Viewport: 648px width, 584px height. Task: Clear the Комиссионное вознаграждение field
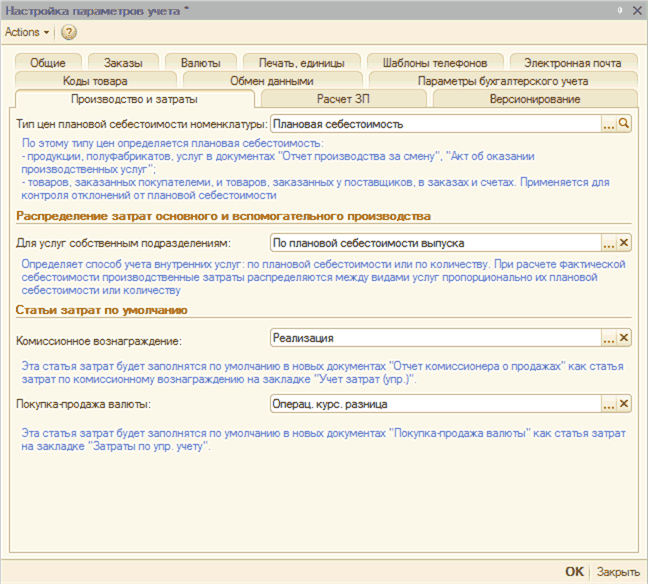tap(625, 339)
